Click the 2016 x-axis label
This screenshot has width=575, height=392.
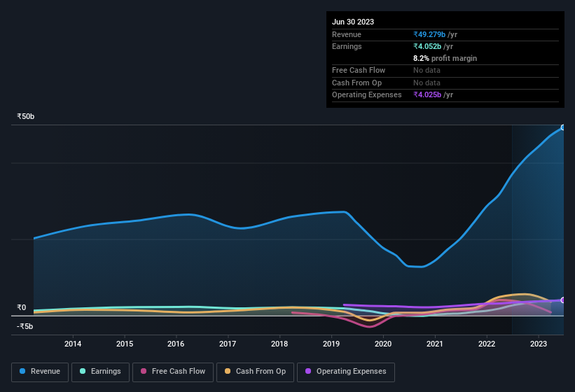coord(176,344)
